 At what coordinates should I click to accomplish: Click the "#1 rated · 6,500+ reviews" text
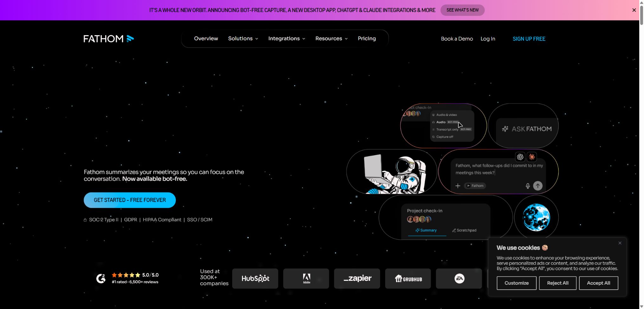click(135, 282)
